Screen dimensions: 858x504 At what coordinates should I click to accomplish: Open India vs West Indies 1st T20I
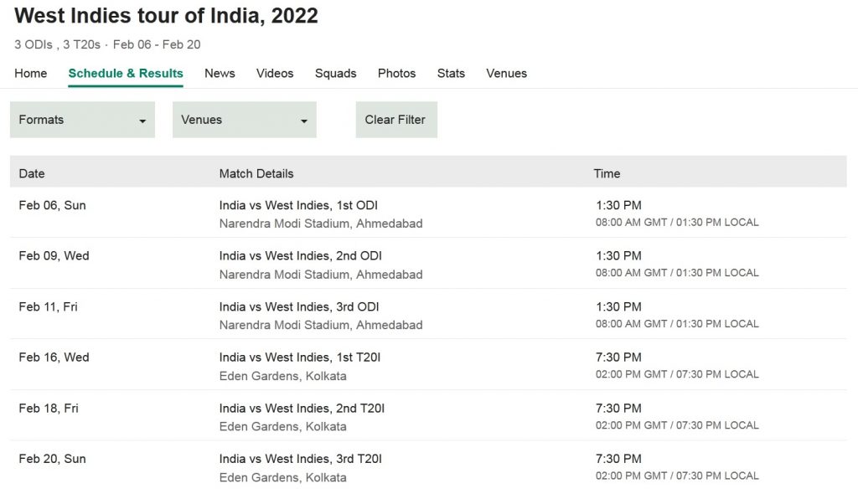(300, 357)
